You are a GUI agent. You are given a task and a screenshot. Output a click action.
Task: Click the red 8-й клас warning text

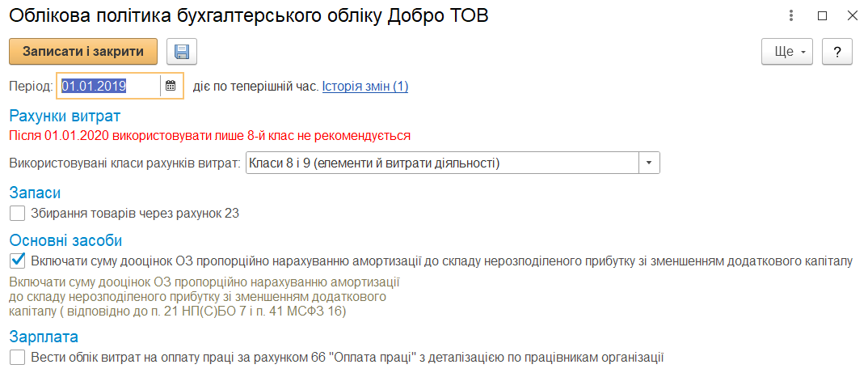pos(210,135)
